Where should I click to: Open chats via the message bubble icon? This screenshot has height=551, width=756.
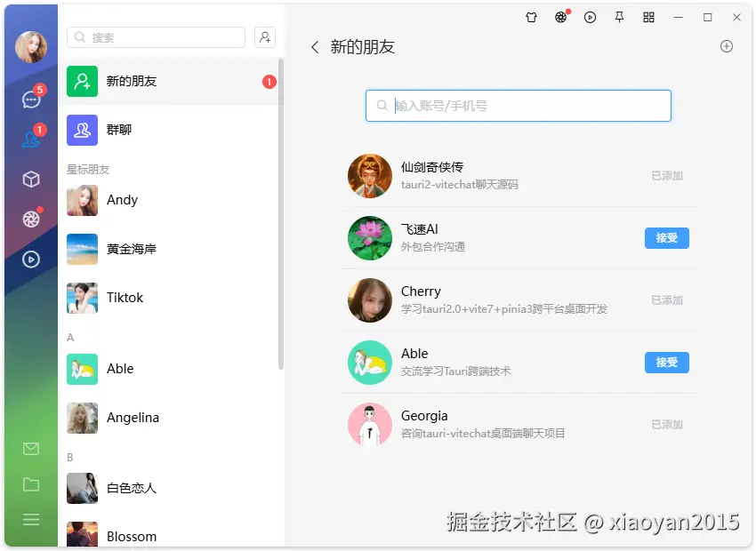pyautogui.click(x=31, y=99)
